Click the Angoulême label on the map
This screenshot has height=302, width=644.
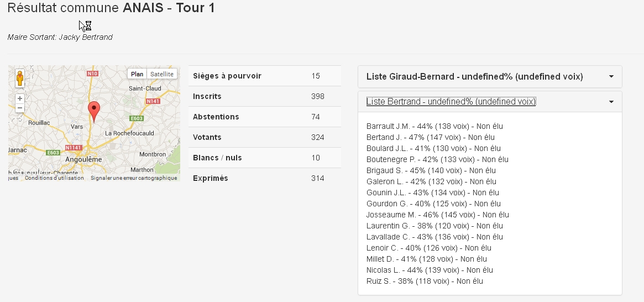(x=85, y=159)
